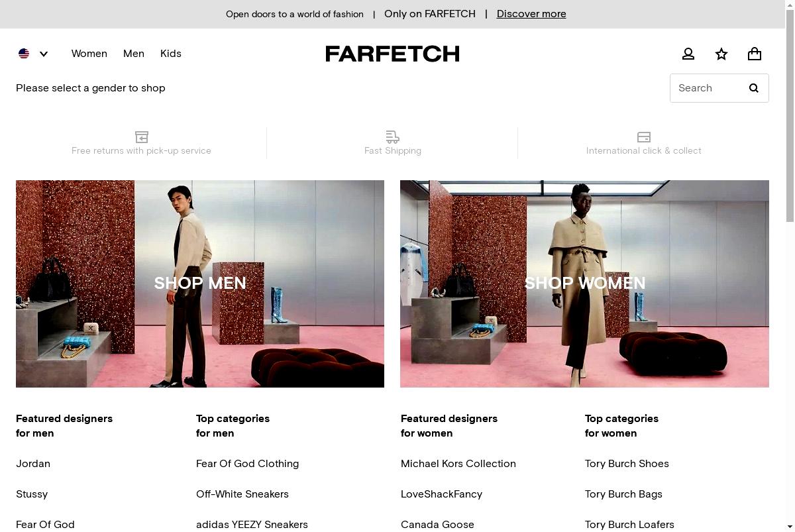This screenshot has width=795, height=532.
Task: Open the Stussy designer link
Action: coord(32,494)
